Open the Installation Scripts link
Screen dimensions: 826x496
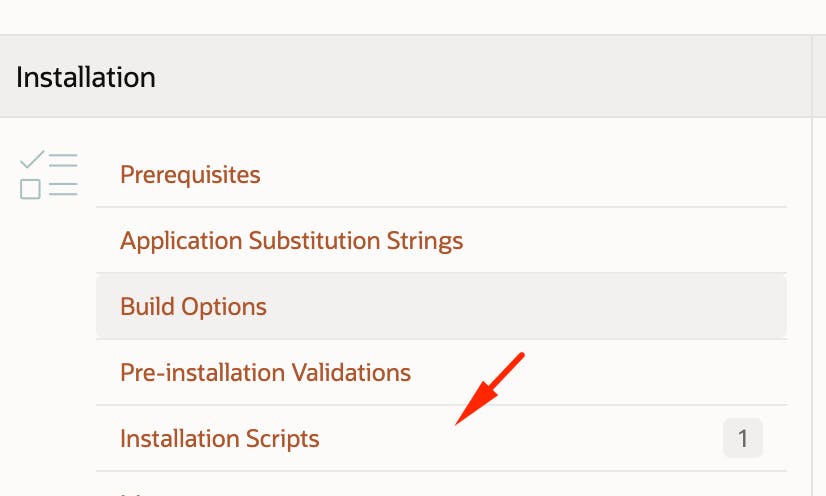pos(220,439)
